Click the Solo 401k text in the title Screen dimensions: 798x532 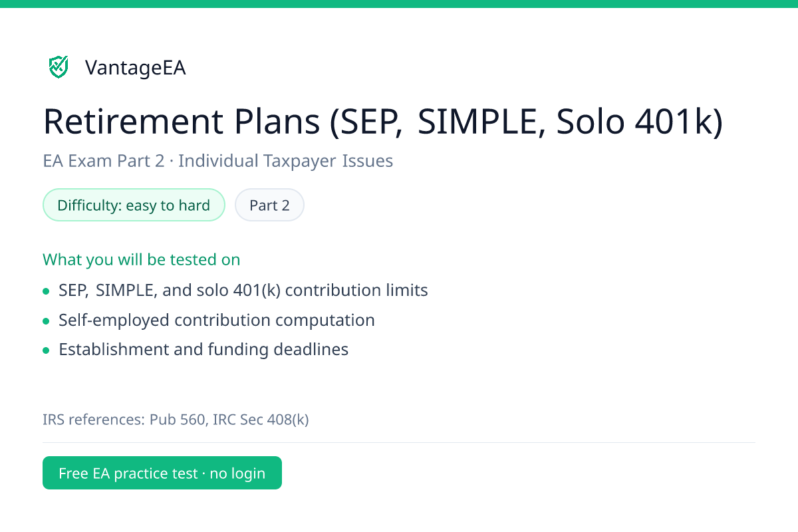(639, 122)
